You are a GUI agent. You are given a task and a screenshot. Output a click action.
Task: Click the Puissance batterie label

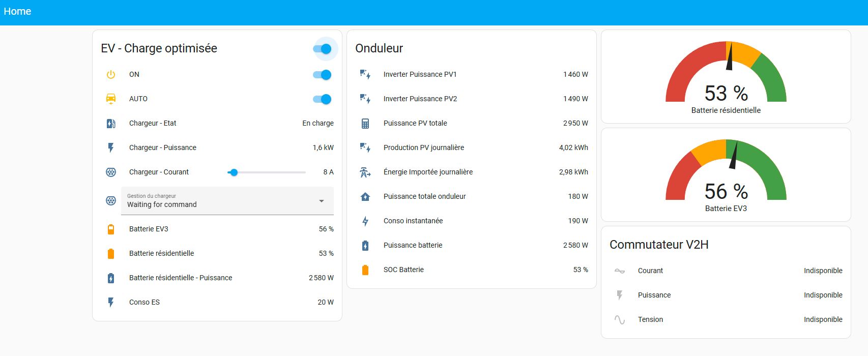click(x=413, y=245)
